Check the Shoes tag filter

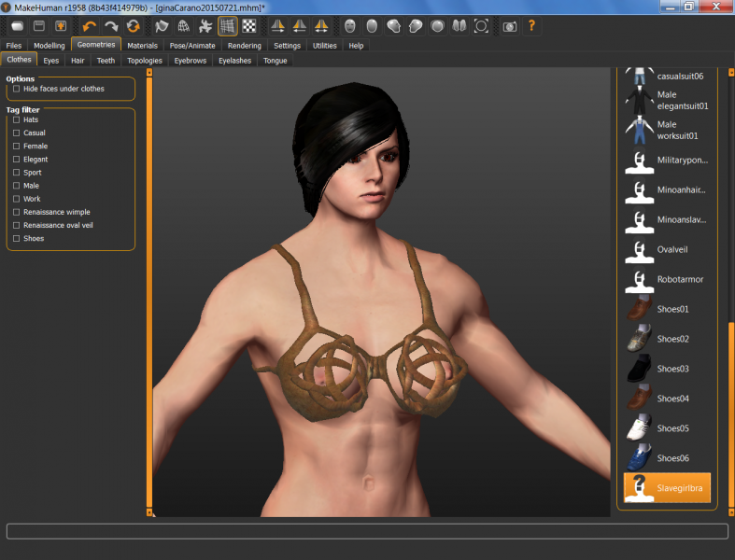(x=17, y=239)
